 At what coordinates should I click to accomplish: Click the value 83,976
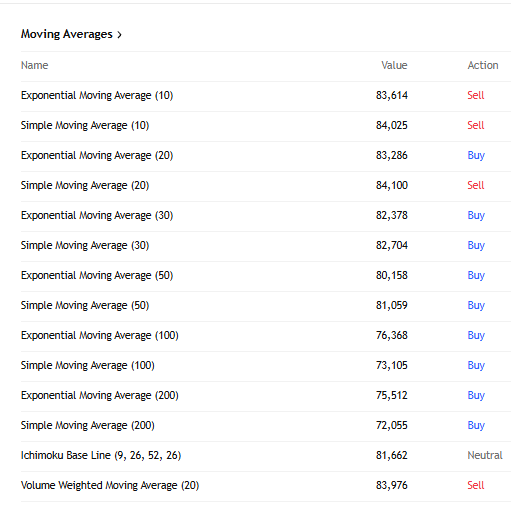point(392,485)
